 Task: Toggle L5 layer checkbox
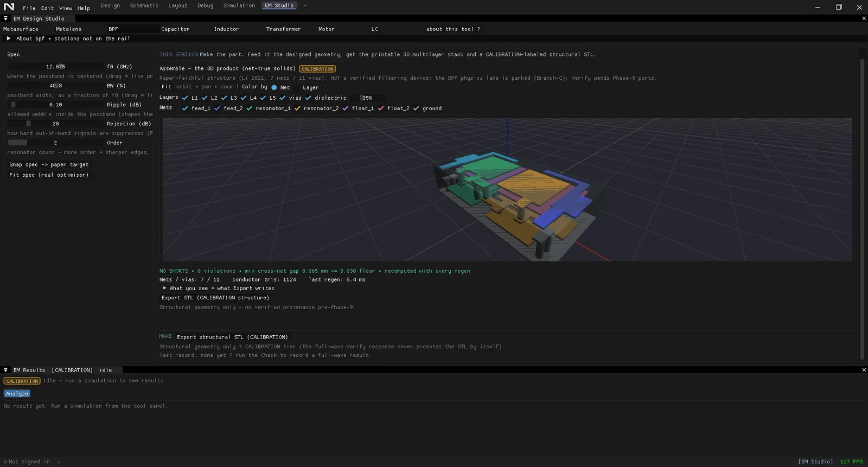click(263, 98)
